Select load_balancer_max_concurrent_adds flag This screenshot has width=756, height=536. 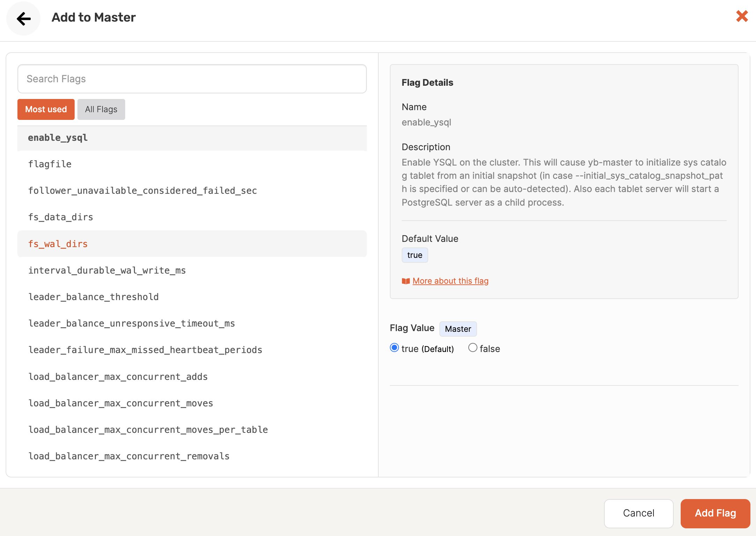118,377
